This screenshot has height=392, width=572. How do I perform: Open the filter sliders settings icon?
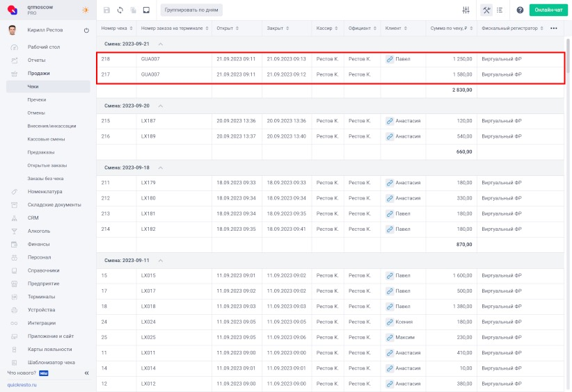point(466,10)
